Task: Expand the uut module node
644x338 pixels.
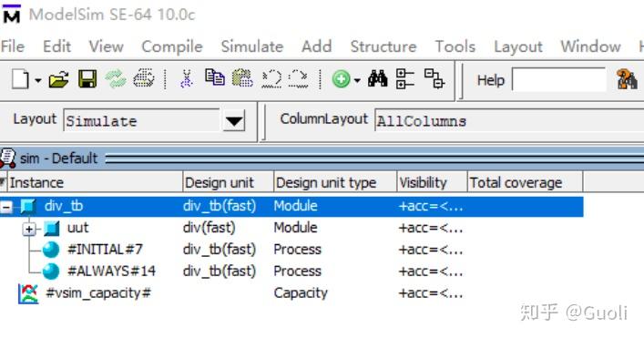Action: pos(29,229)
